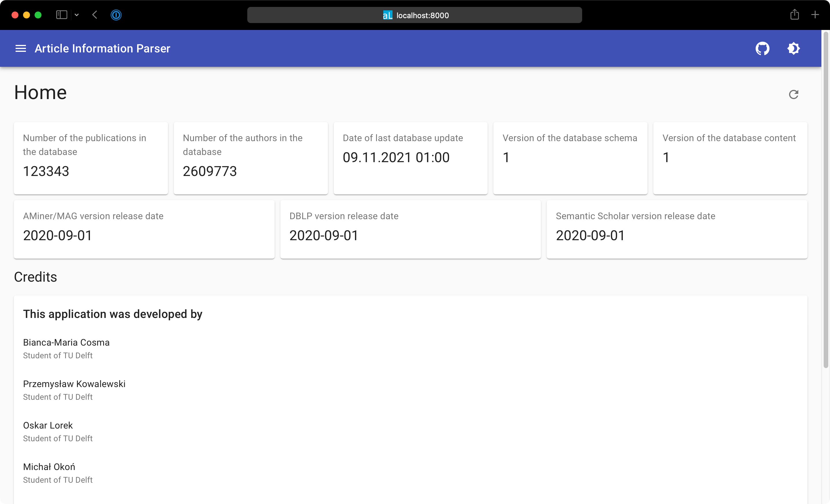Click Bianca-Maria Cosma credit entry
The image size is (830, 504).
tap(66, 348)
